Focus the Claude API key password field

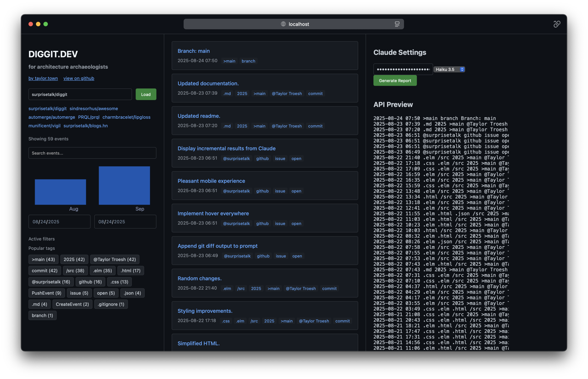402,69
